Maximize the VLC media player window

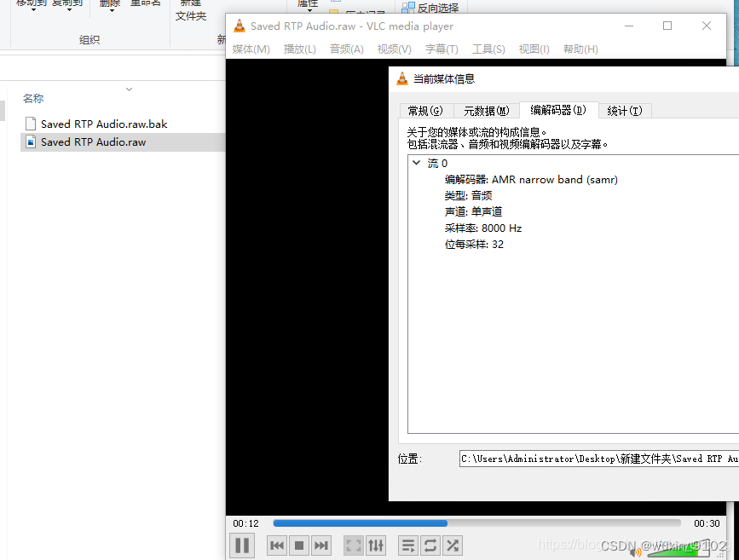point(667,26)
